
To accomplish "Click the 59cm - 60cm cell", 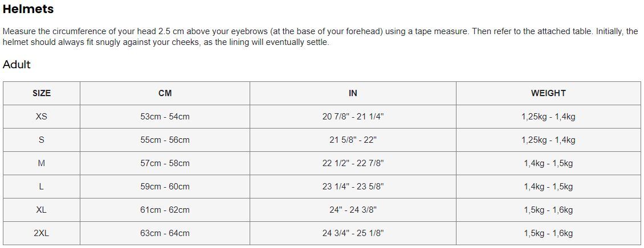I will click(165, 187).
